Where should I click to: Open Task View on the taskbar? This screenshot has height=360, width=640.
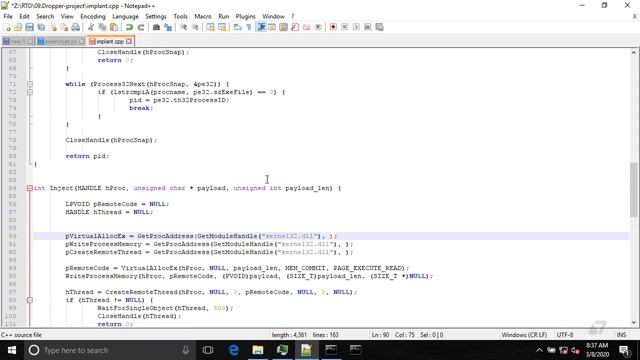click(x=208, y=350)
